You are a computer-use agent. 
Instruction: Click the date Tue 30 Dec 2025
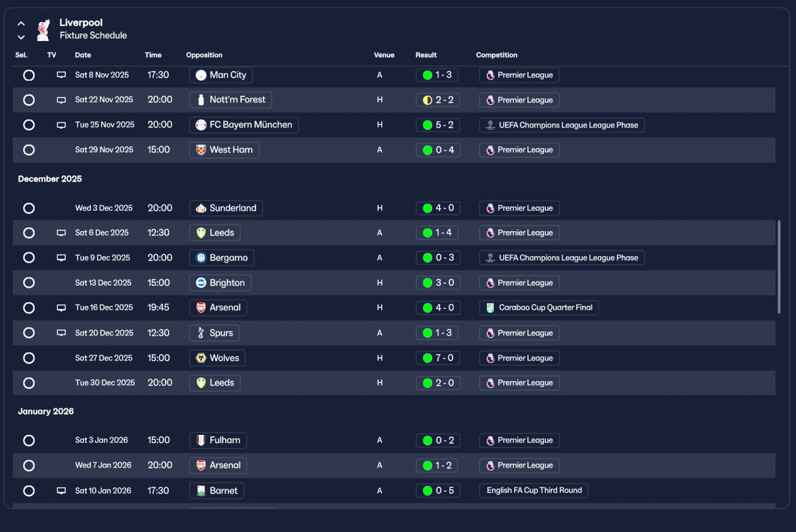(x=104, y=383)
